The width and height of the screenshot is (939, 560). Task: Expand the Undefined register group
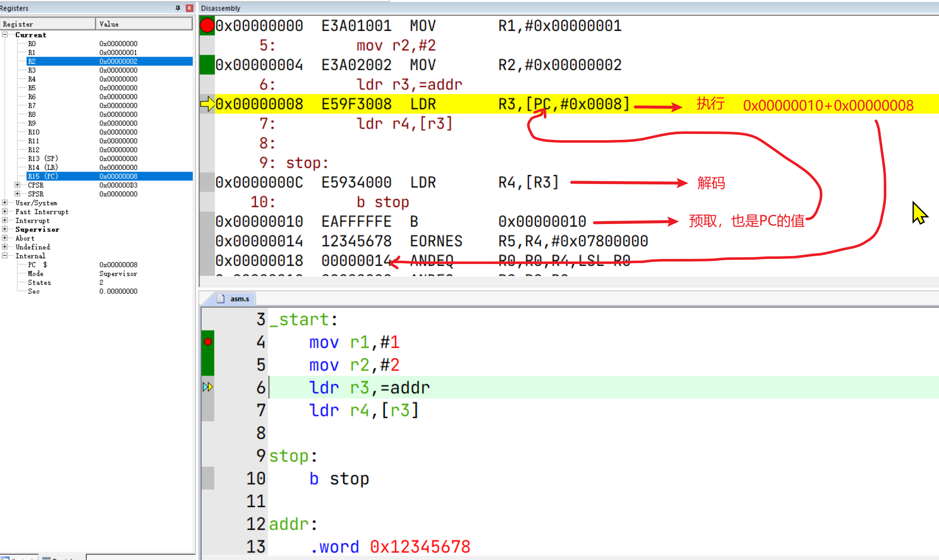tap(5, 247)
